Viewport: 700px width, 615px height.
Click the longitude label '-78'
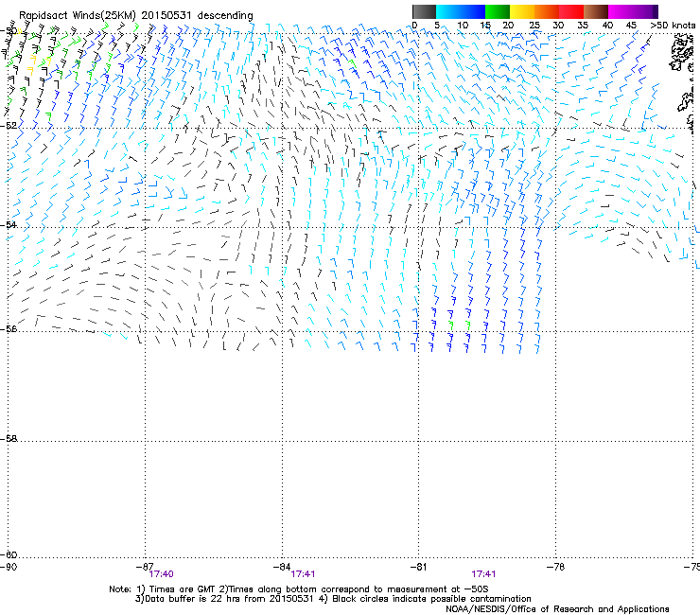pyautogui.click(x=555, y=567)
